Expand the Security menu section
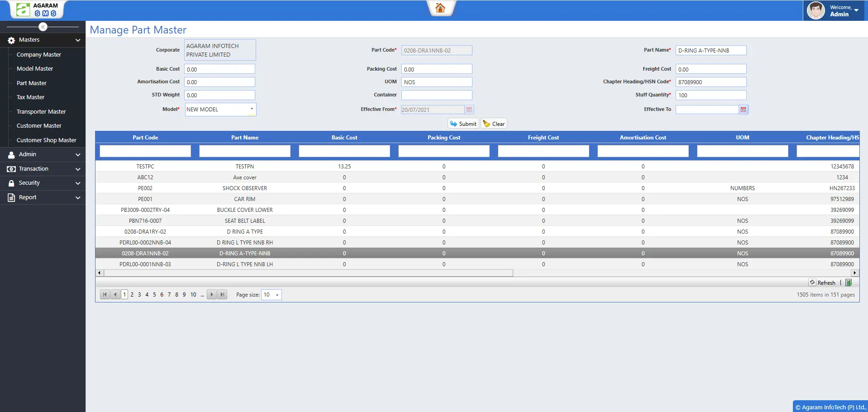Screen dimensions: 868x412 coord(43,183)
